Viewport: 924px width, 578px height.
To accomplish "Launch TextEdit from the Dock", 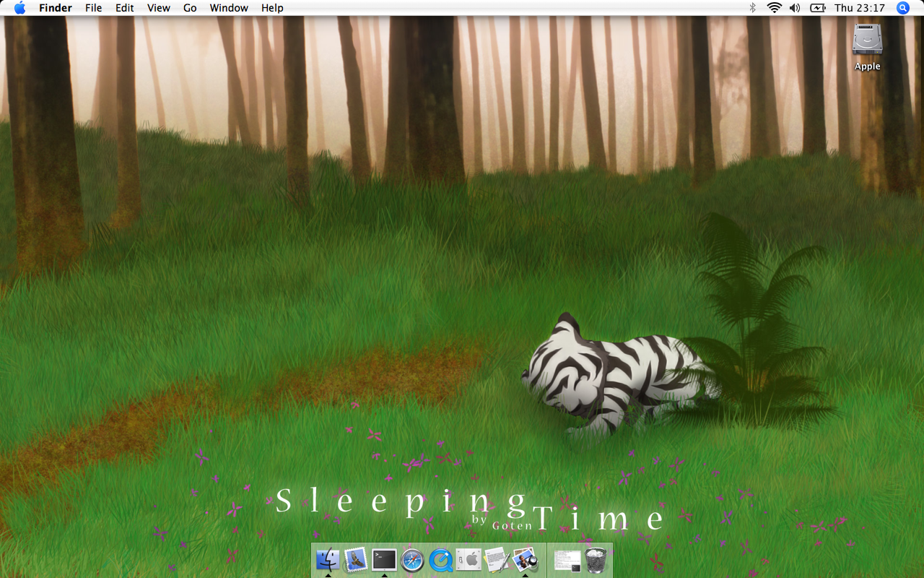I will click(497, 560).
